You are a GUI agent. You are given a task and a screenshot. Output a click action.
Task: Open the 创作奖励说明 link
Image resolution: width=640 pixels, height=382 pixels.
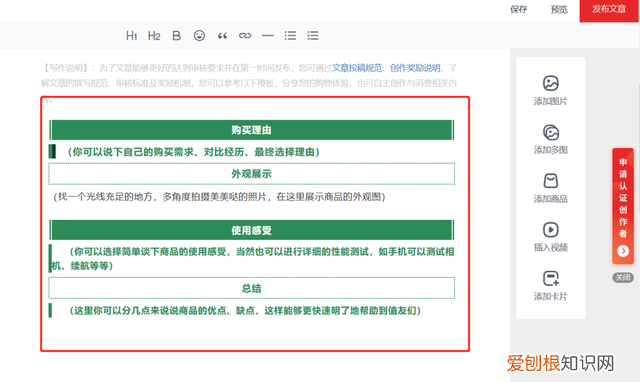pos(415,68)
